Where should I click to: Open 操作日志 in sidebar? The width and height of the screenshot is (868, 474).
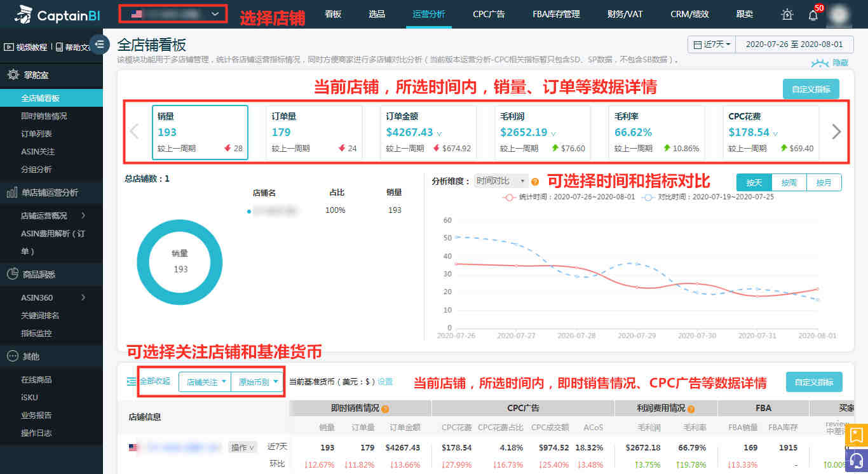click(36, 433)
